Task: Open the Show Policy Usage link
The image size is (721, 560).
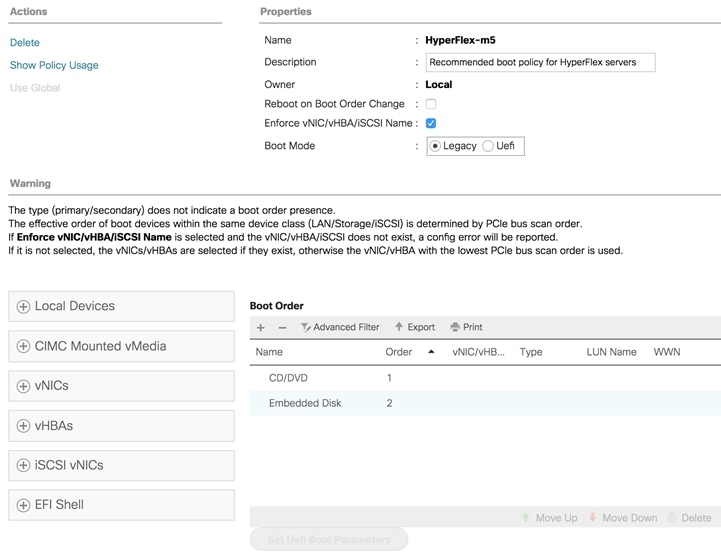Action: 54,66
